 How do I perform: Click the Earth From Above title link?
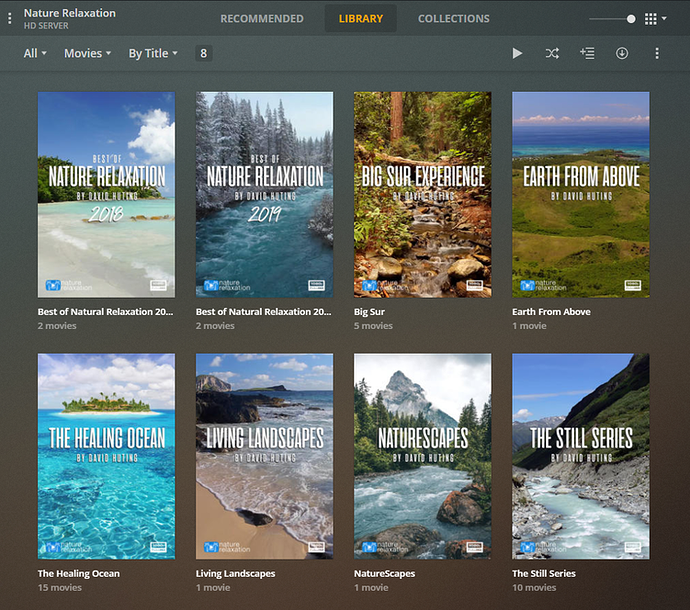(x=551, y=312)
